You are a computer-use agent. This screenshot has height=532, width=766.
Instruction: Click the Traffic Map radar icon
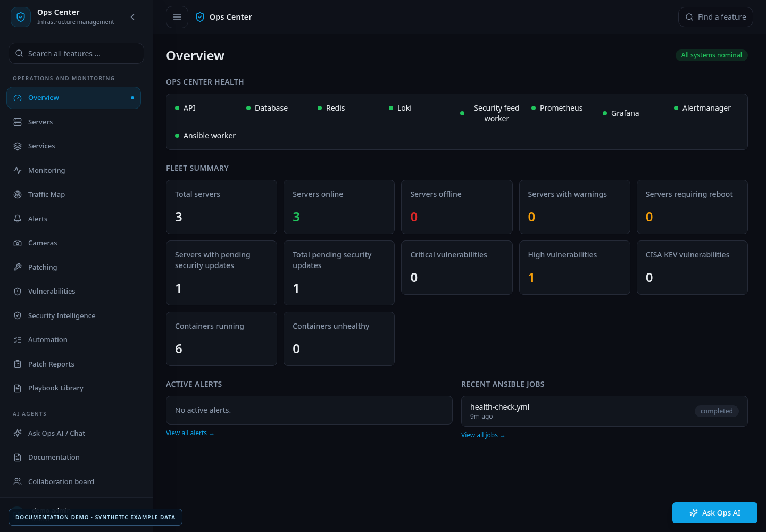18,195
